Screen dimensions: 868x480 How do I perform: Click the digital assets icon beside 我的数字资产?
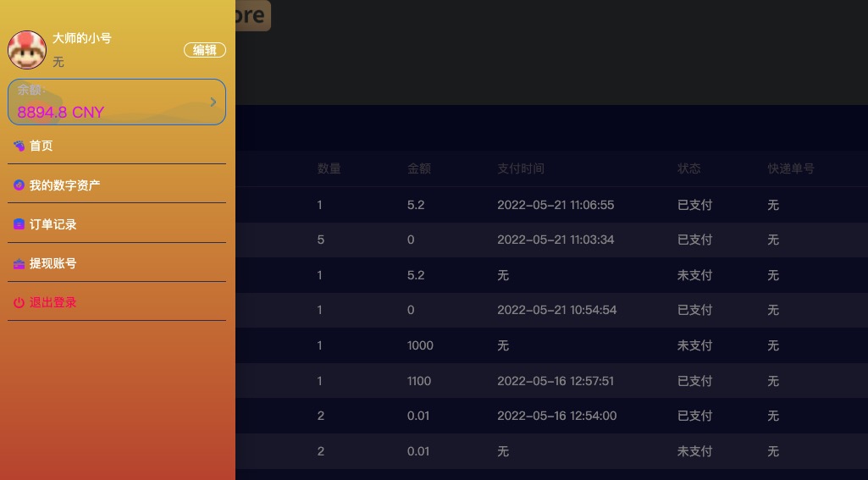pyautogui.click(x=19, y=185)
